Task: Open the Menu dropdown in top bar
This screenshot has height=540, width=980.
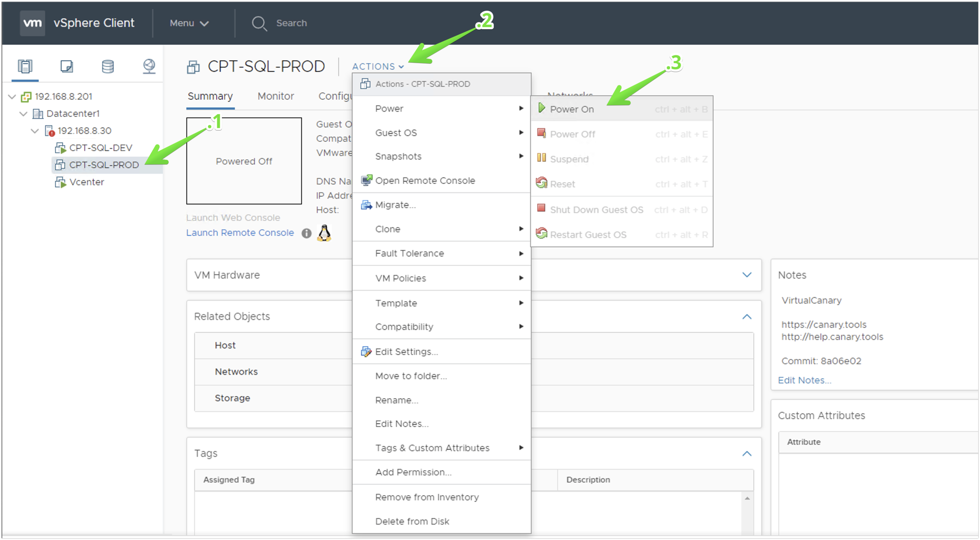Action: [189, 23]
